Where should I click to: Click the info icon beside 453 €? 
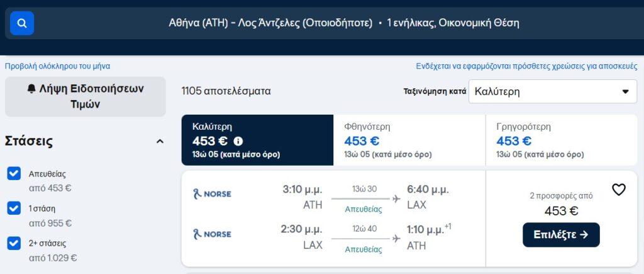[238, 142]
